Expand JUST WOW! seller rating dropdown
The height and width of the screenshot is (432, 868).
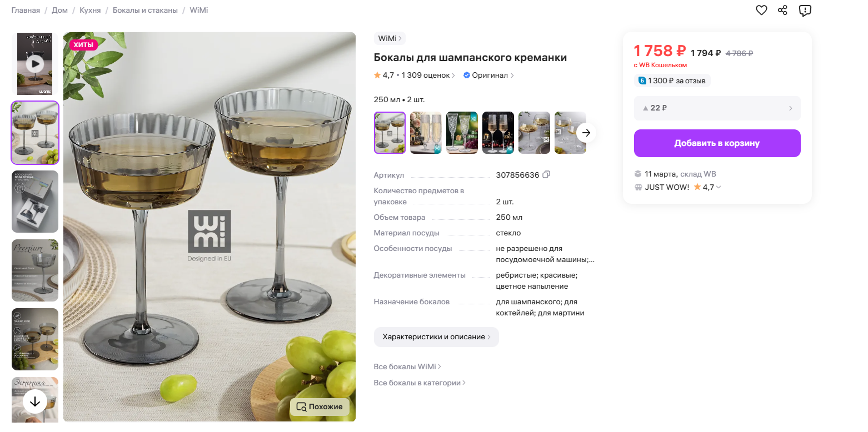(x=719, y=188)
